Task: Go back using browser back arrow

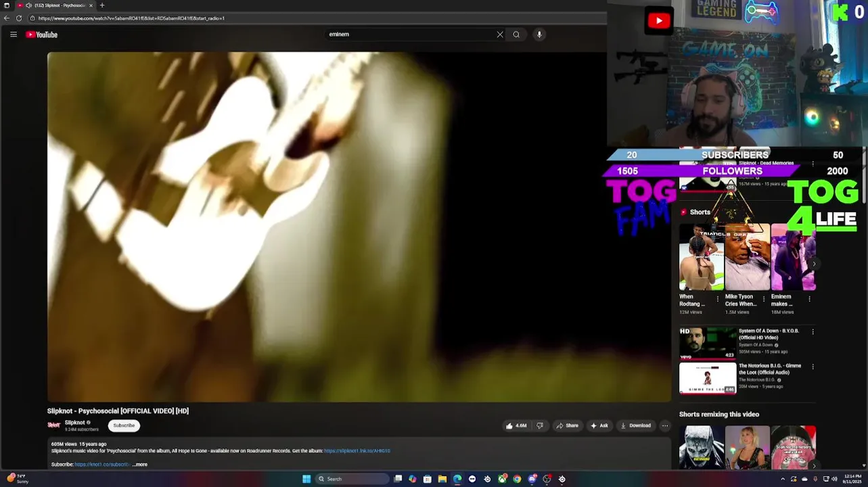Action: (x=7, y=18)
